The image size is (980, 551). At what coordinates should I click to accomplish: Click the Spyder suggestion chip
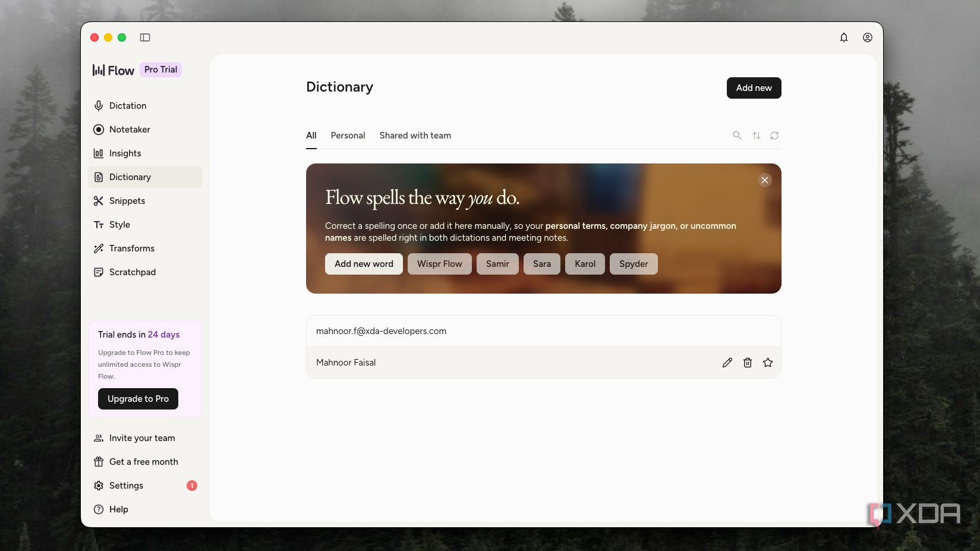(x=634, y=264)
